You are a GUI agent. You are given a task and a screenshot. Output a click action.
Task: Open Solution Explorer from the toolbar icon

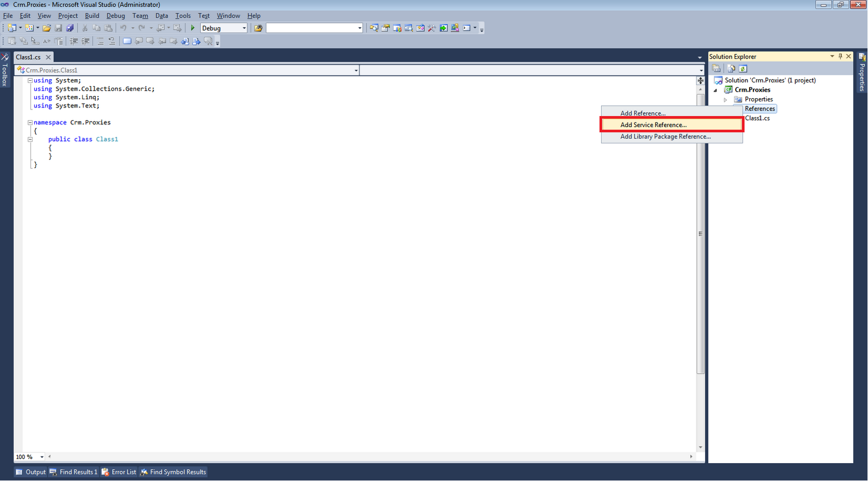374,28
